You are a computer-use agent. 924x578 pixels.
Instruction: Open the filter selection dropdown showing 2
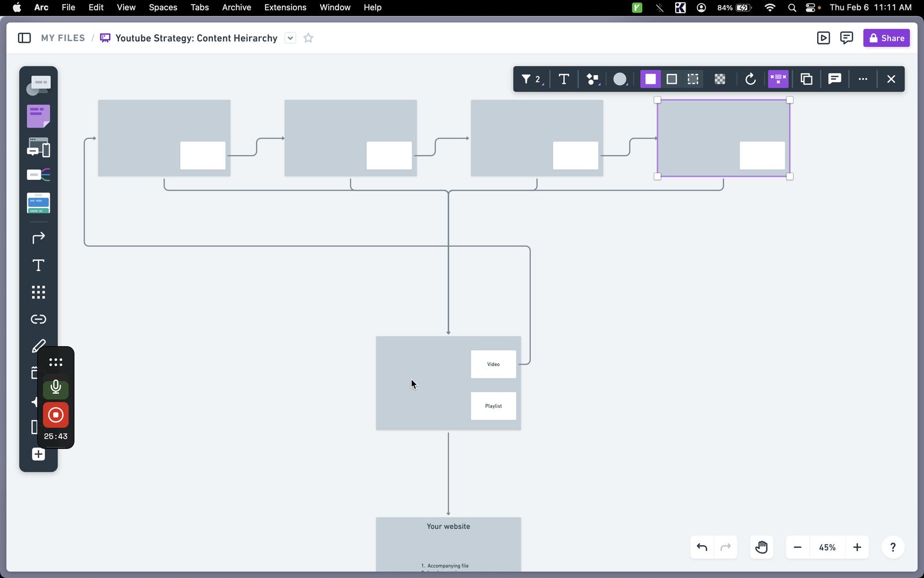pos(532,79)
